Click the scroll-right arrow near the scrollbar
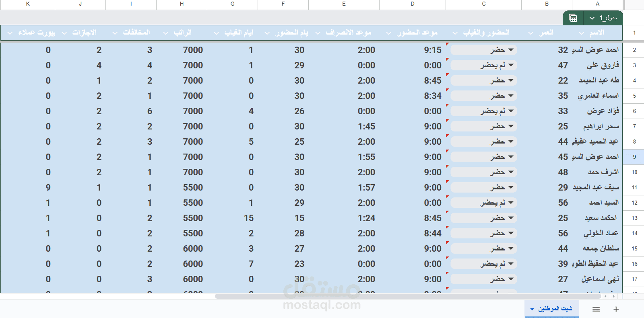 point(613,296)
